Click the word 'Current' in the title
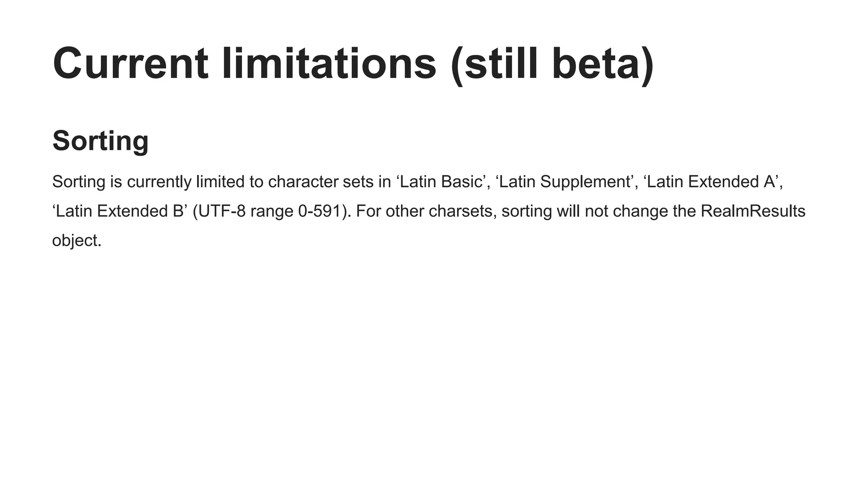Image resolution: width=868 pixels, height=488 pixels. 131,64
